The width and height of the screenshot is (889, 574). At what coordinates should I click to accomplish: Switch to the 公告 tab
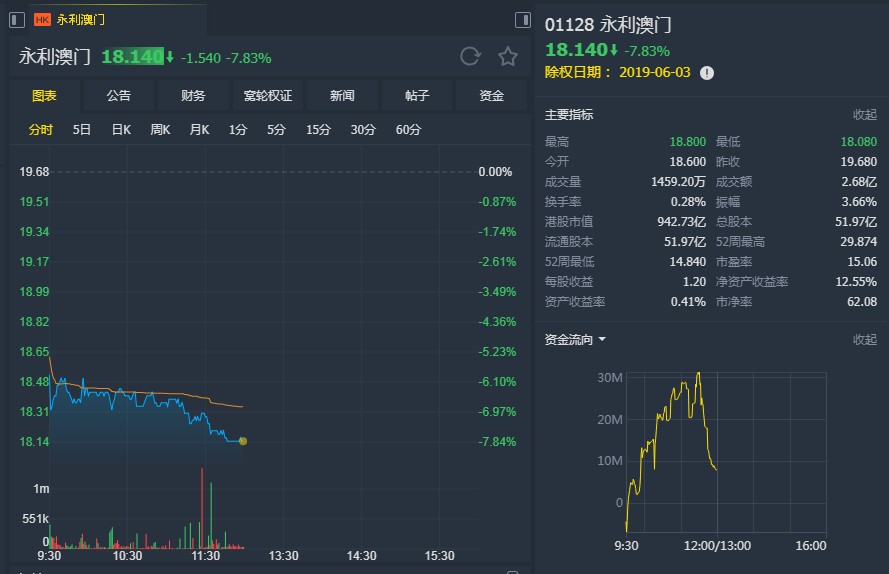(119, 96)
